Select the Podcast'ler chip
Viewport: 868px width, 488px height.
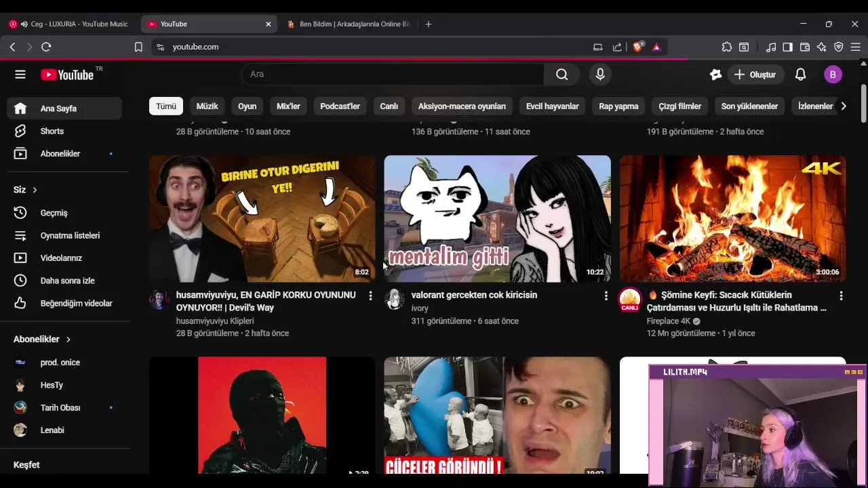pyautogui.click(x=340, y=106)
